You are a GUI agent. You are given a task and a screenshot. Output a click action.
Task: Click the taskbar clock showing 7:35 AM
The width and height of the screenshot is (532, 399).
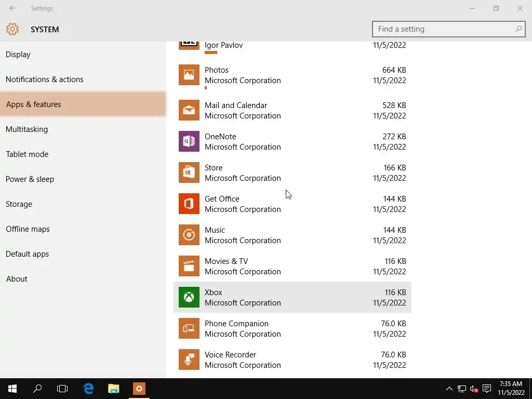click(x=511, y=384)
